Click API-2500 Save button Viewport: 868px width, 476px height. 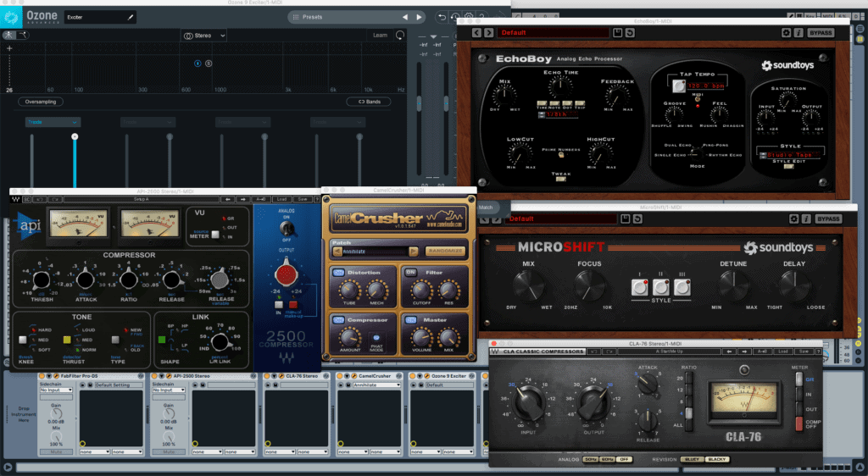(x=303, y=199)
